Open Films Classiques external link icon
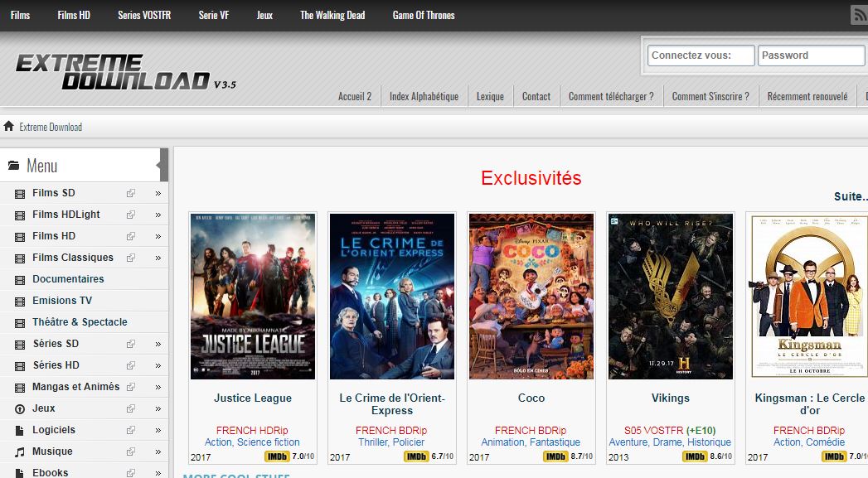The width and height of the screenshot is (868, 478). point(131,258)
